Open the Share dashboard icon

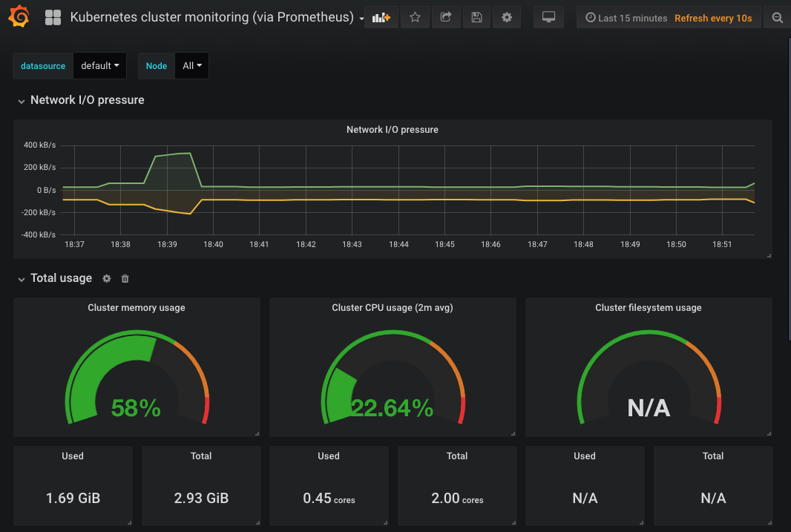pos(446,17)
